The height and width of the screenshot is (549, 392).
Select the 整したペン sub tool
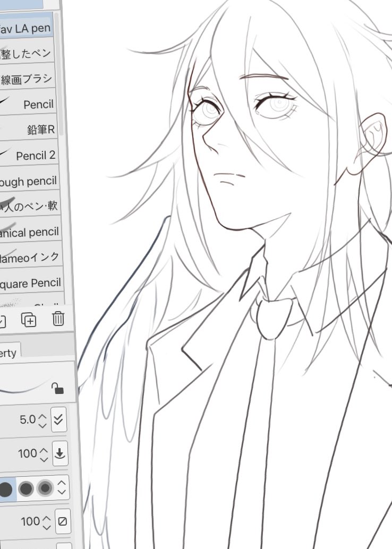(27, 51)
